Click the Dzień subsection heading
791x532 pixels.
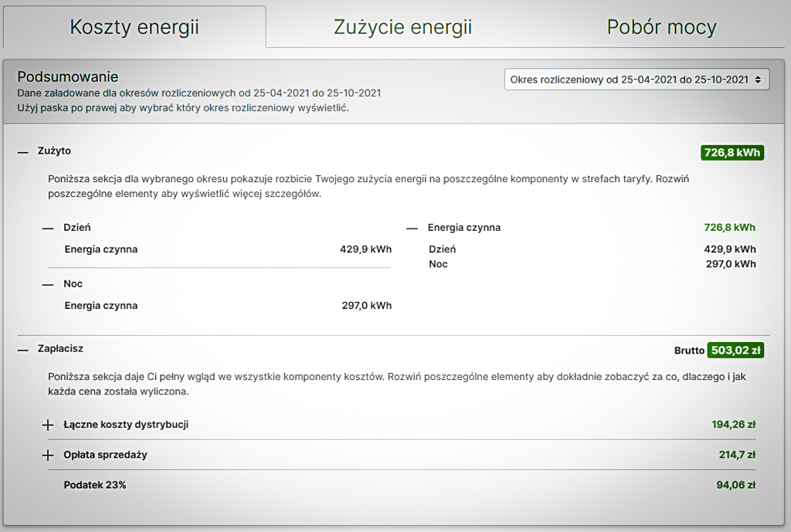click(77, 228)
